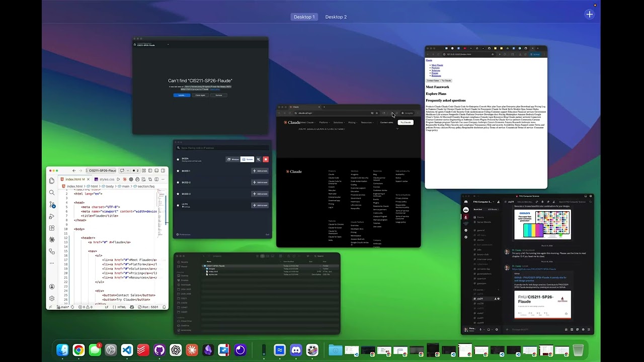Open GitHub Desktop from the Dock
644x362 pixels.
pos(159,350)
